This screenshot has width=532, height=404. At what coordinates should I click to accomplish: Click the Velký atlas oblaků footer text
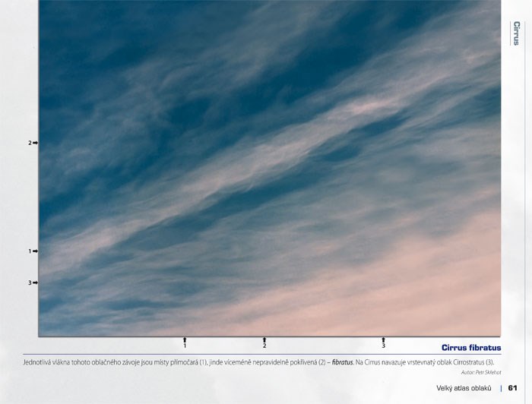(x=464, y=388)
